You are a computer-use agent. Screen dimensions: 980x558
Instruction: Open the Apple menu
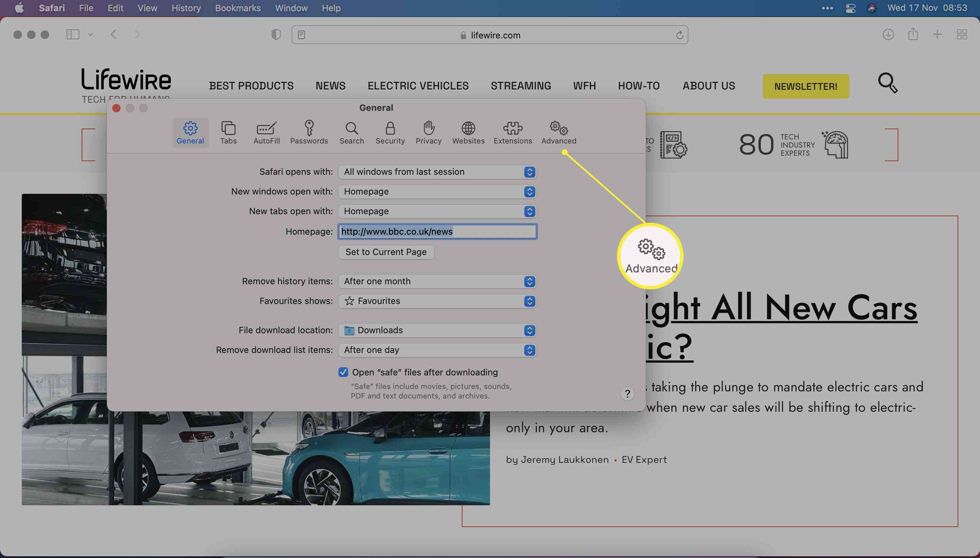click(x=19, y=8)
